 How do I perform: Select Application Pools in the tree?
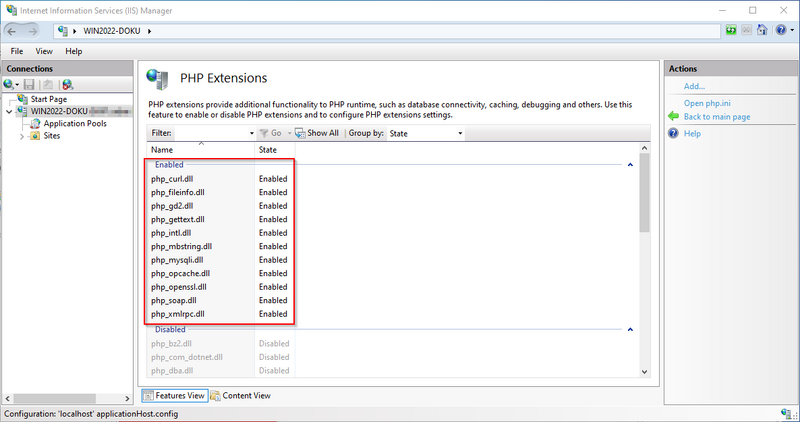[x=75, y=123]
